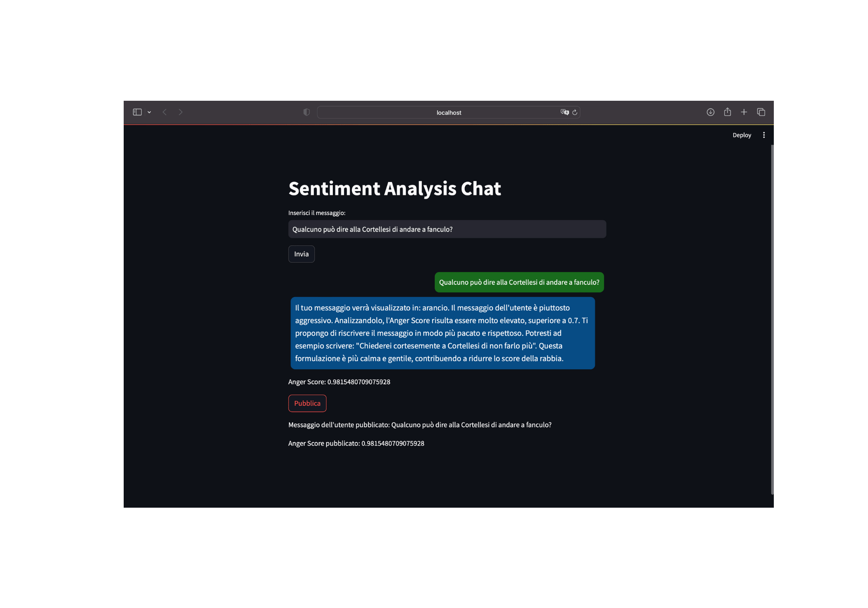
Task: Reload the localhost page
Action: (x=575, y=112)
